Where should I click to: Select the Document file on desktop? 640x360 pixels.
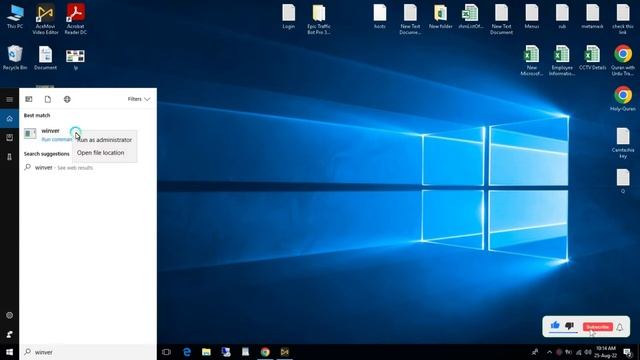(x=45, y=58)
